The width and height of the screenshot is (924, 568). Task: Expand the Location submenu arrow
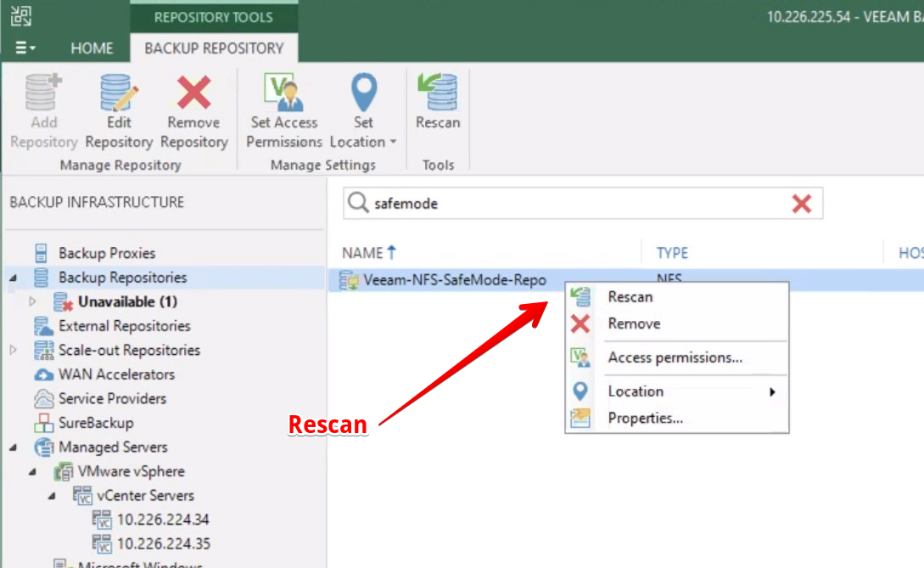[x=772, y=391]
